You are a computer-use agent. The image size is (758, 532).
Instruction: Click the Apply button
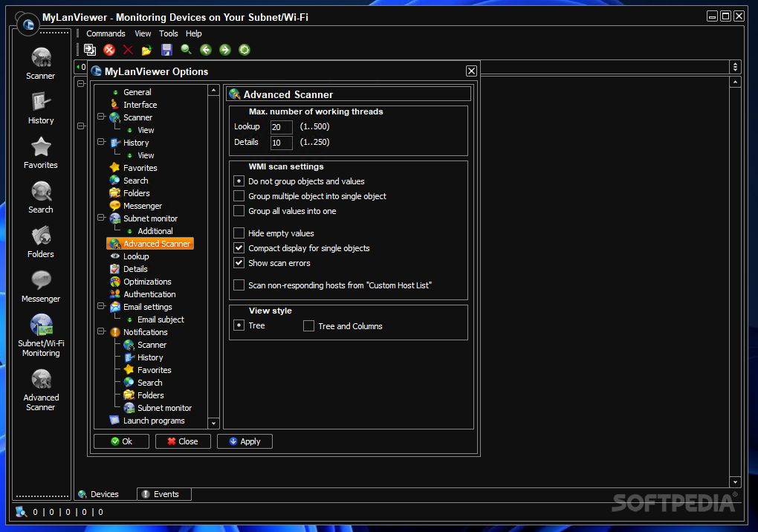(x=244, y=441)
